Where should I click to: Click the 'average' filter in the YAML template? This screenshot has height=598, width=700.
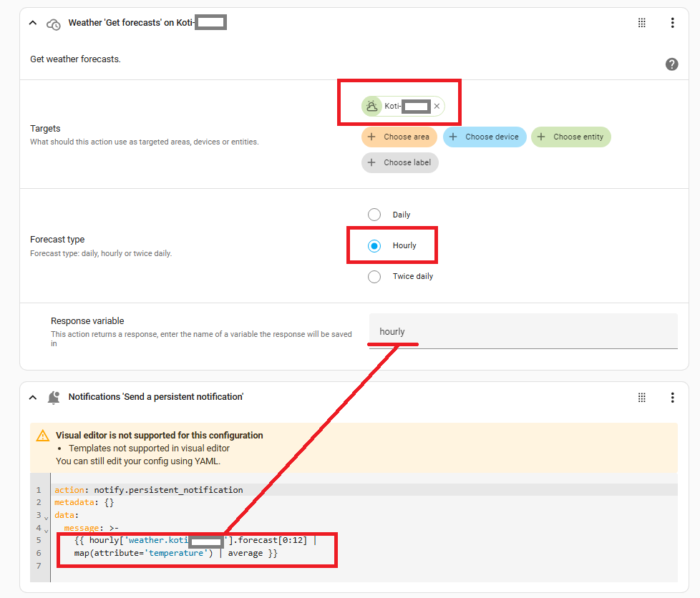pos(245,554)
